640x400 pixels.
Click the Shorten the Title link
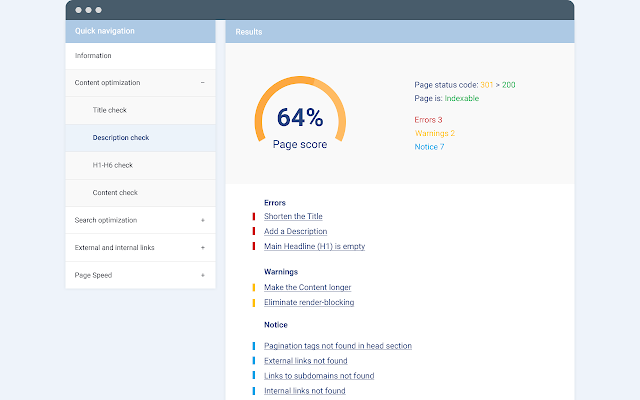(x=293, y=216)
